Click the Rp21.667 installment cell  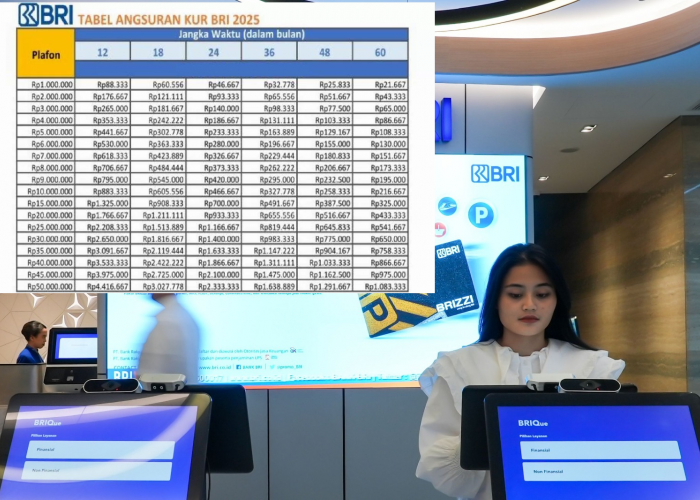coord(380,84)
